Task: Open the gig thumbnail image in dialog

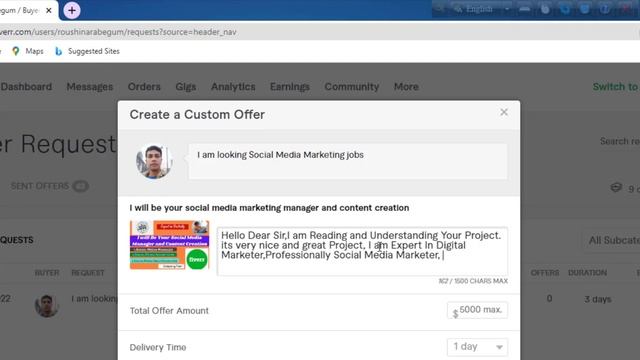Action: coord(169,245)
